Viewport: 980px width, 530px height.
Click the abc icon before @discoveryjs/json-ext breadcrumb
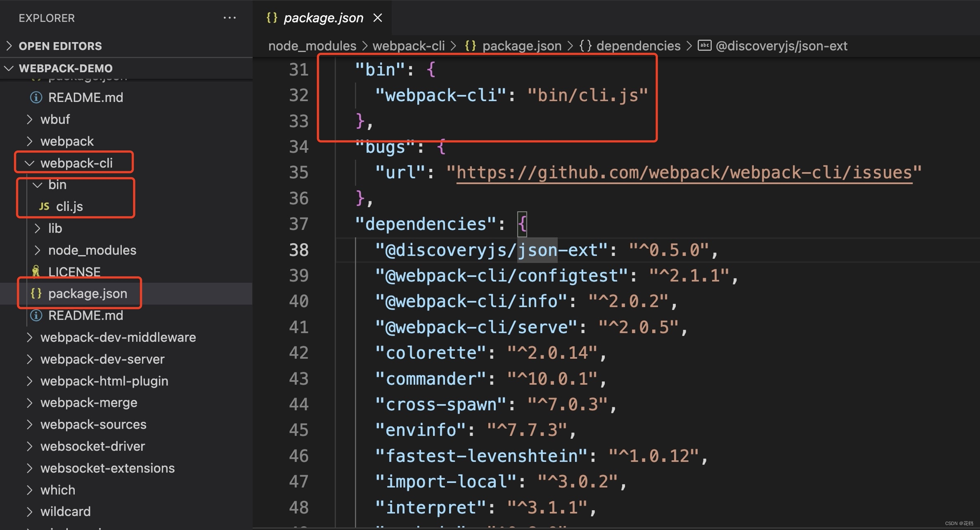(x=705, y=45)
